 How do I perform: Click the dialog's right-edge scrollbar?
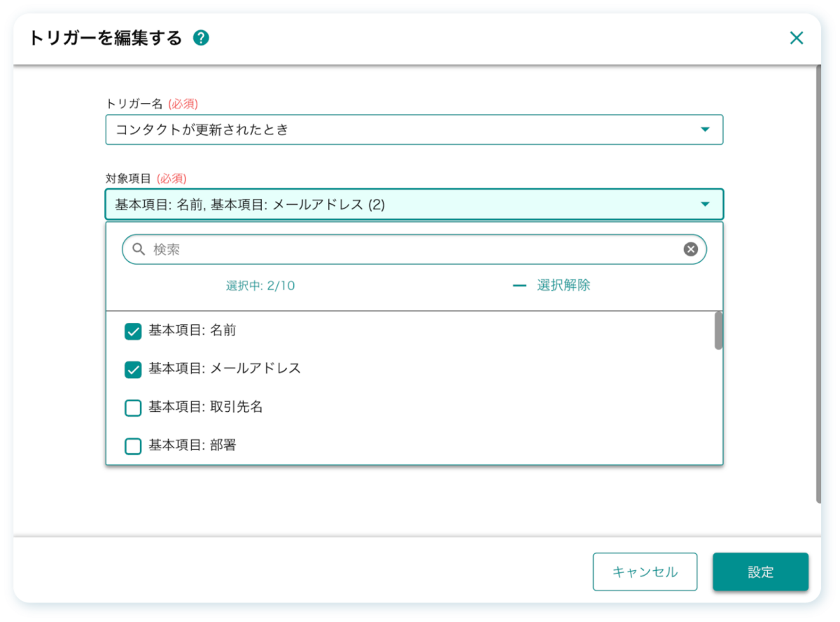point(818,280)
